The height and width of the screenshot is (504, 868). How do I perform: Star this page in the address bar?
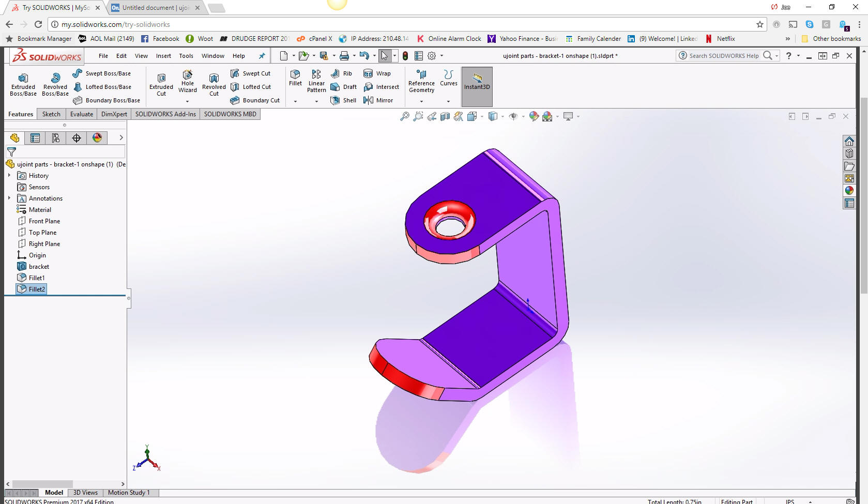(759, 24)
